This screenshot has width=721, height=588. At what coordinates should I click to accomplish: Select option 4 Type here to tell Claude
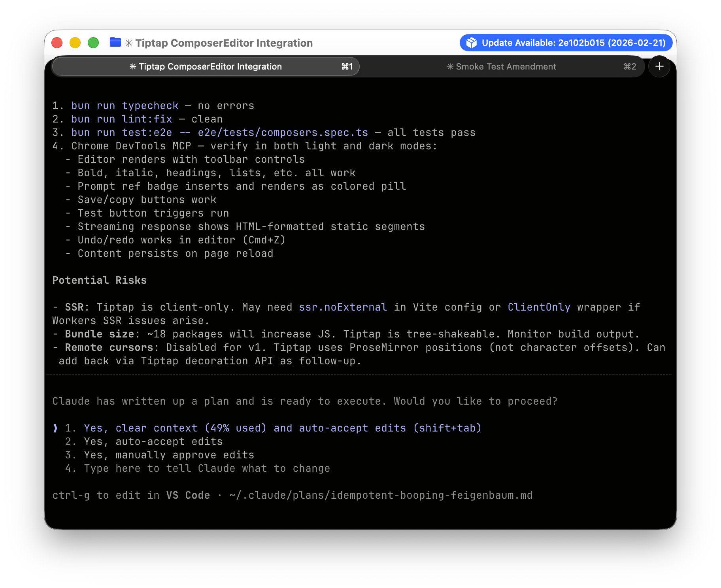tap(197, 468)
